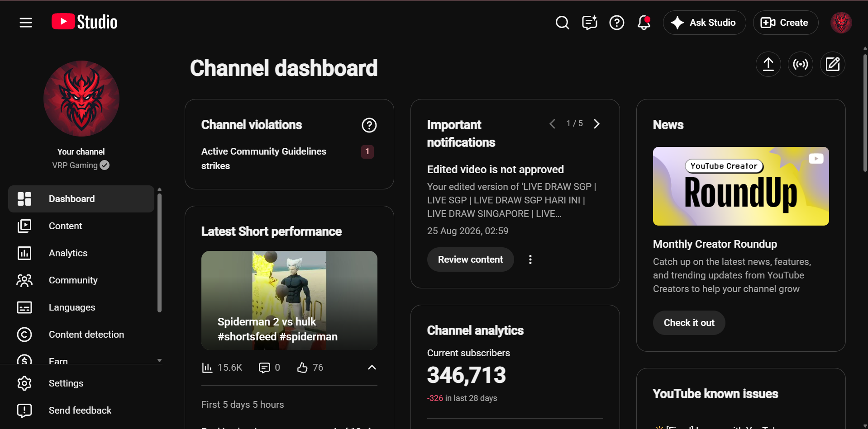Screen dimensions: 868x429
Task: Click the likes thumbs-up icon
Action: [302, 368]
